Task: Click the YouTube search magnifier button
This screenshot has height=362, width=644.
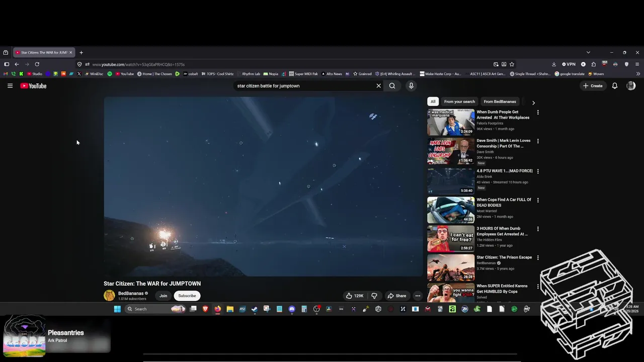Action: coord(392,86)
